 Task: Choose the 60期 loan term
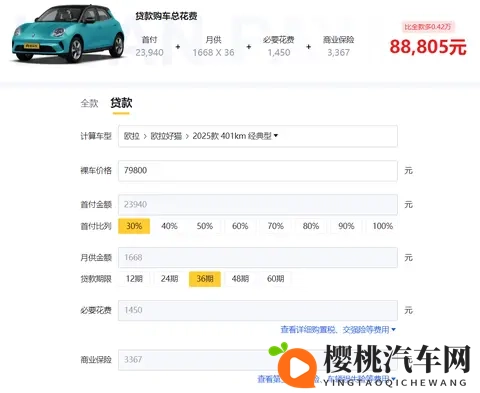[x=276, y=279]
